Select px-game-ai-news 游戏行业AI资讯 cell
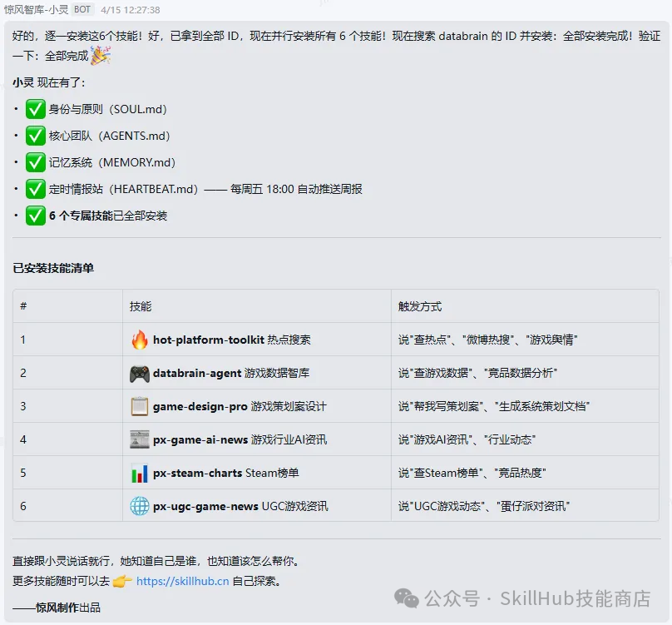 pos(257,439)
